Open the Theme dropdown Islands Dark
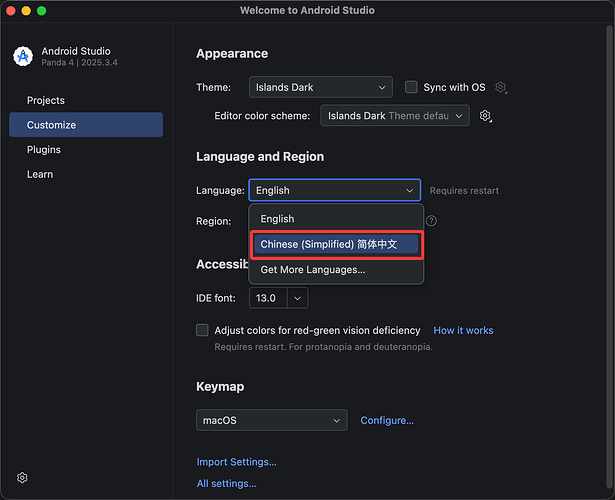Image resolution: width=615 pixels, height=500 pixels. tap(320, 87)
